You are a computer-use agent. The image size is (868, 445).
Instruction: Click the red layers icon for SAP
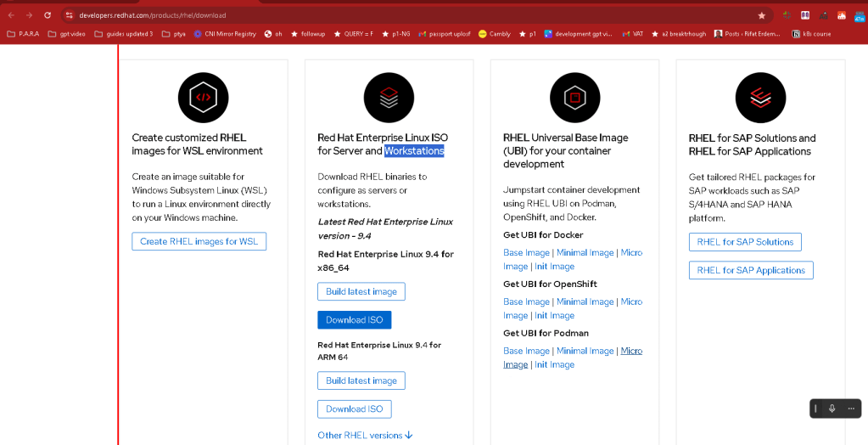760,98
